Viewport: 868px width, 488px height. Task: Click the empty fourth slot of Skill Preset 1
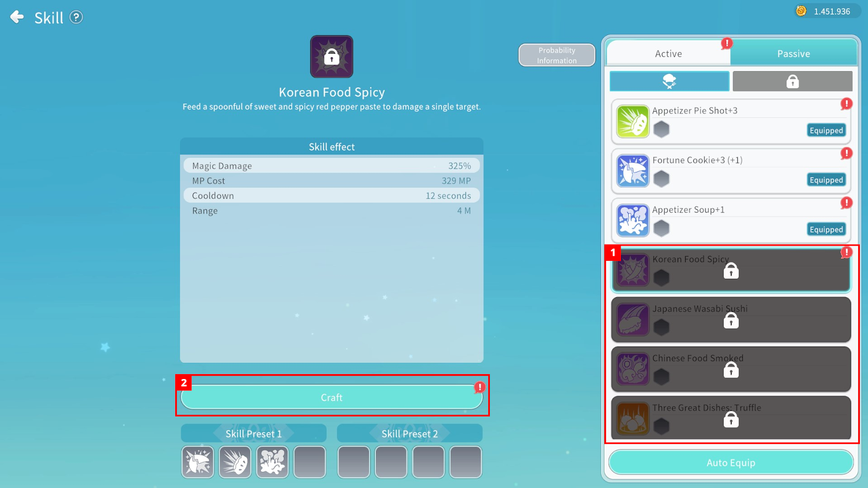click(x=310, y=462)
